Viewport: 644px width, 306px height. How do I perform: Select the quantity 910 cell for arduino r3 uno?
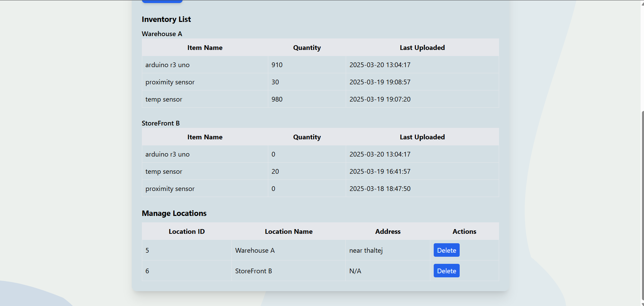[277, 65]
